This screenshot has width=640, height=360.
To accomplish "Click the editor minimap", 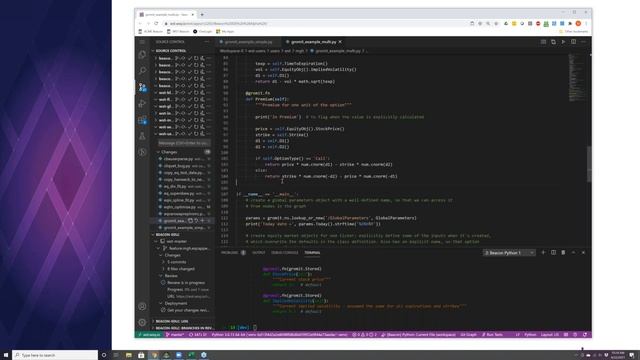I will pos(577,78).
